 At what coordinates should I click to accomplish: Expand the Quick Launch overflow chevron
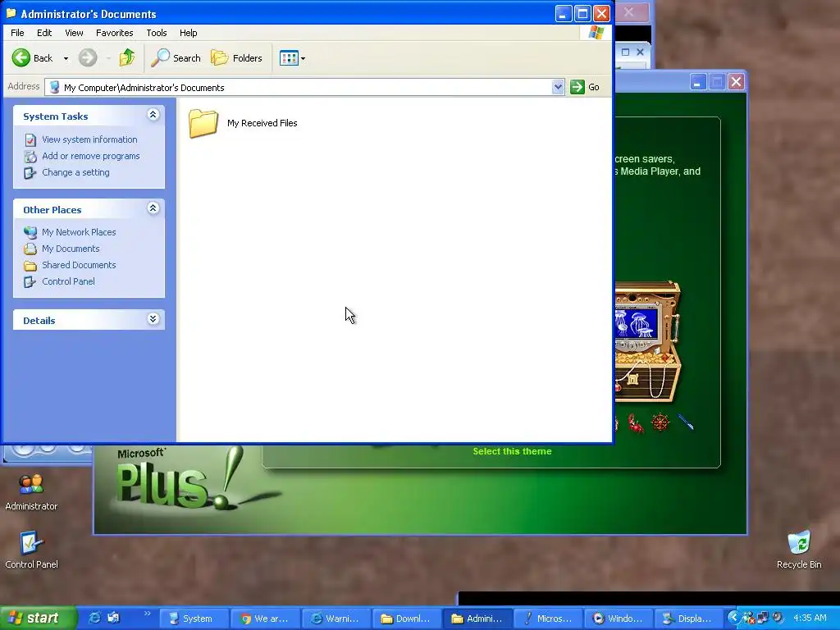tap(148, 614)
